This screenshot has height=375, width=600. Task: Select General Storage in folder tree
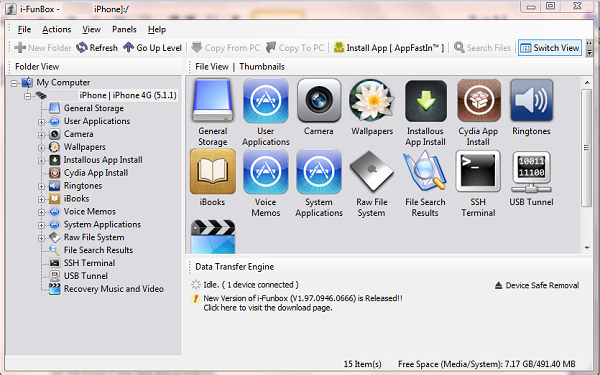(x=93, y=108)
